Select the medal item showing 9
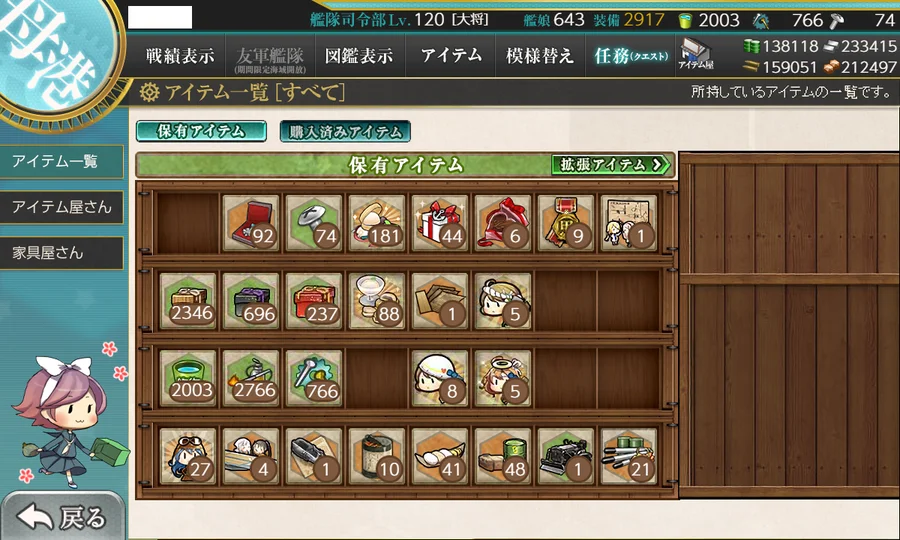The image size is (900, 540). coord(566,223)
